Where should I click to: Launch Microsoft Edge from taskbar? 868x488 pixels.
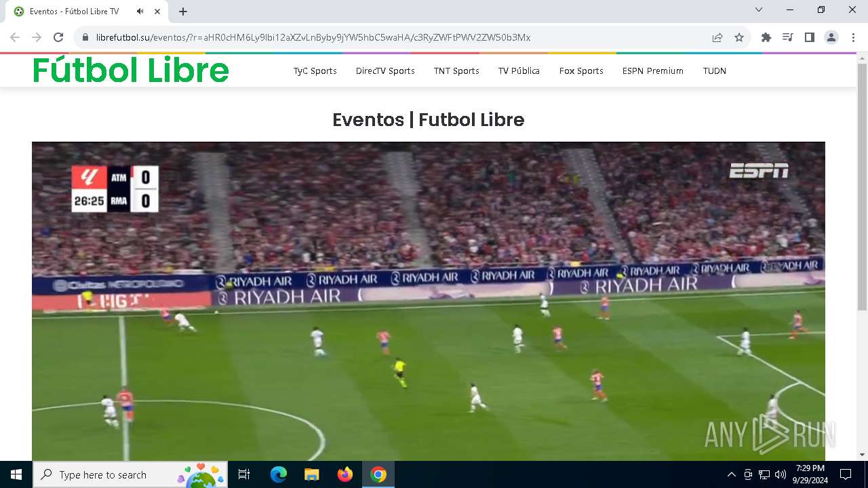(279, 474)
